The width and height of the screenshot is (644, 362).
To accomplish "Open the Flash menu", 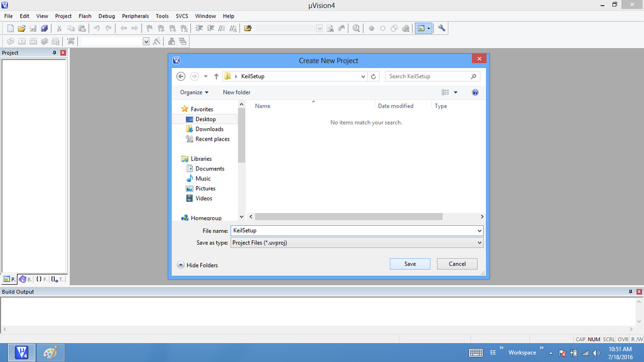I will 85,16.
